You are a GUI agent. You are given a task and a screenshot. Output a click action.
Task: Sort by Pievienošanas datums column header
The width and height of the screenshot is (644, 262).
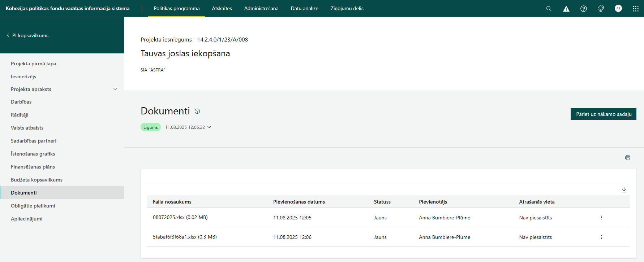coord(299,202)
